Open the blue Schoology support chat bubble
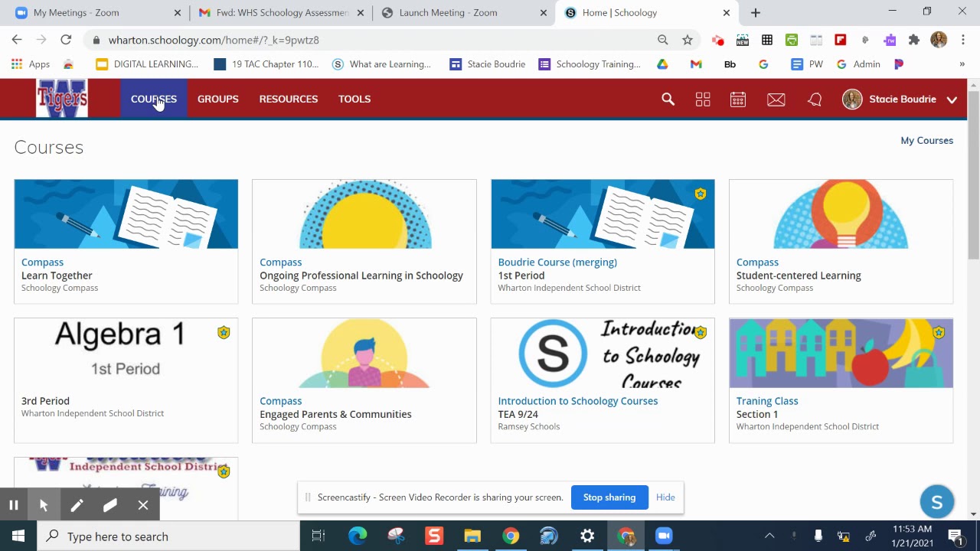 (937, 502)
